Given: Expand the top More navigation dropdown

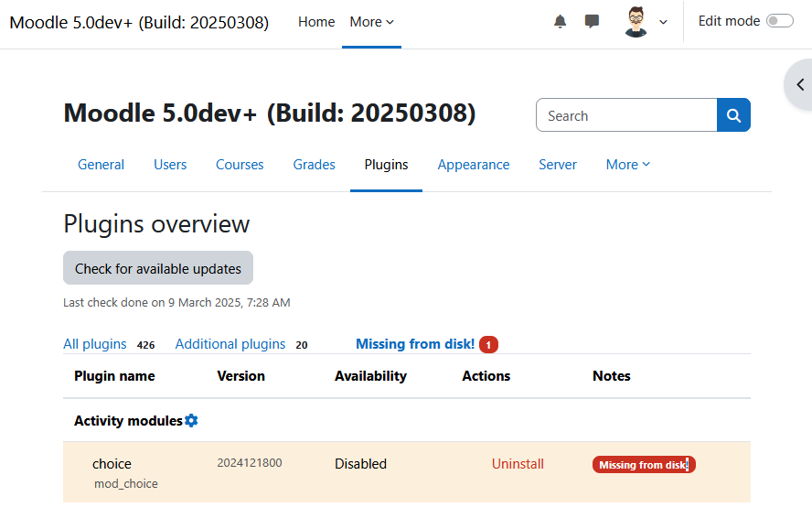Looking at the screenshot, I should coord(372,22).
